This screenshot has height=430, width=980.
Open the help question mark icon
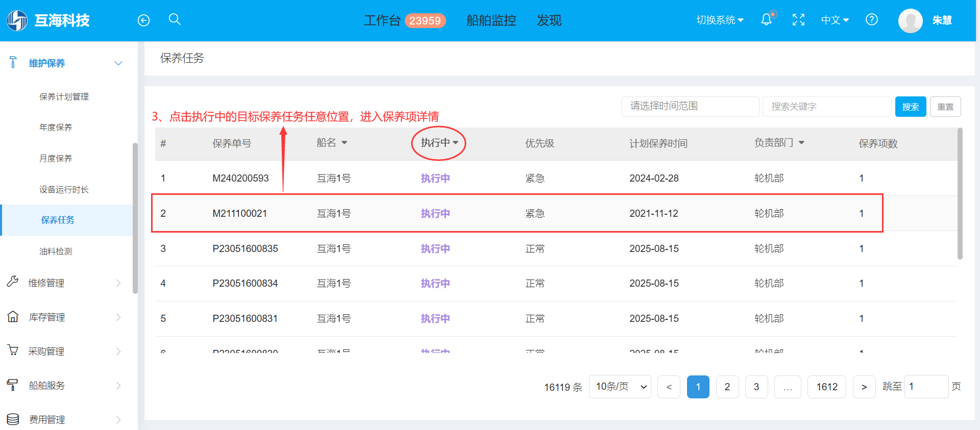872,19
